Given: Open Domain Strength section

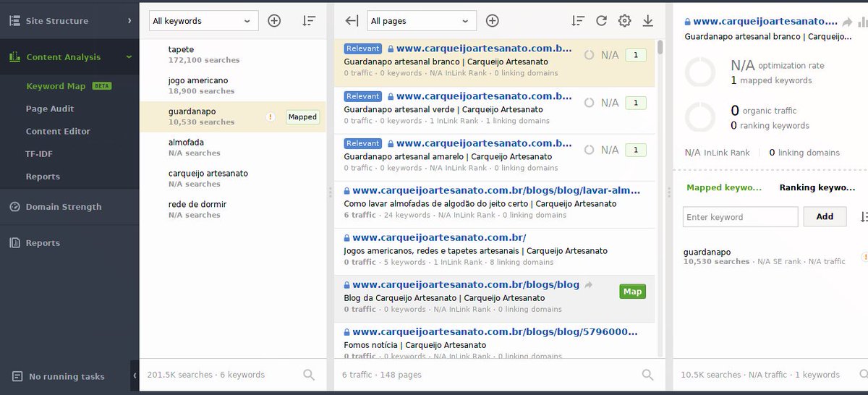Looking at the screenshot, I should [x=64, y=207].
